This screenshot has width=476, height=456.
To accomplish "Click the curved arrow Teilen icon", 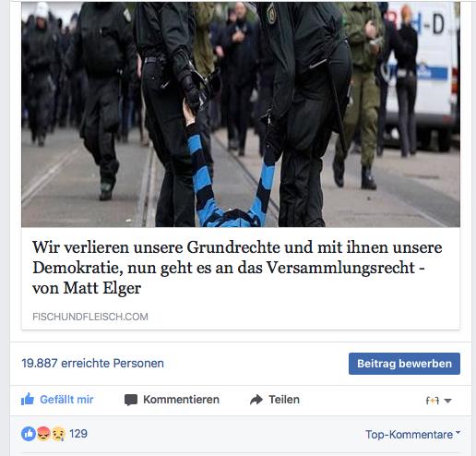I will click(256, 400).
